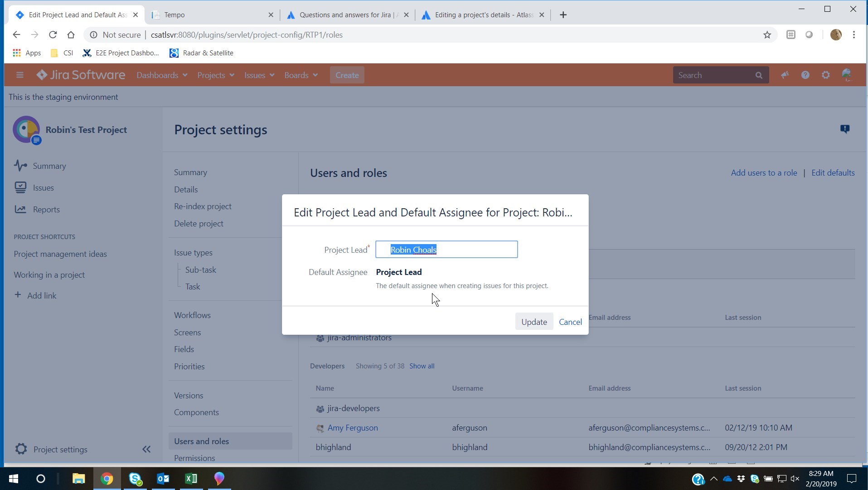Open Workflows in settings navigation
The width and height of the screenshot is (868, 490).
click(x=192, y=315)
